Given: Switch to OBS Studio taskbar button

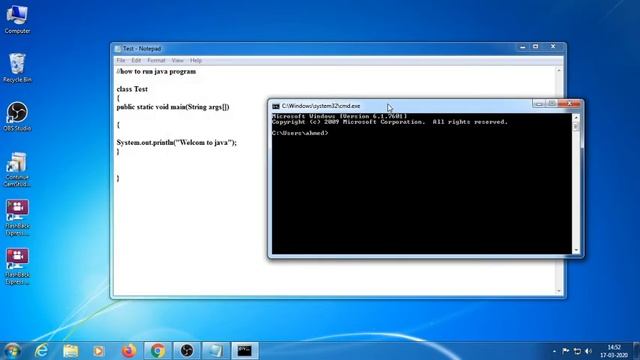Looking at the screenshot, I should click(187, 351).
